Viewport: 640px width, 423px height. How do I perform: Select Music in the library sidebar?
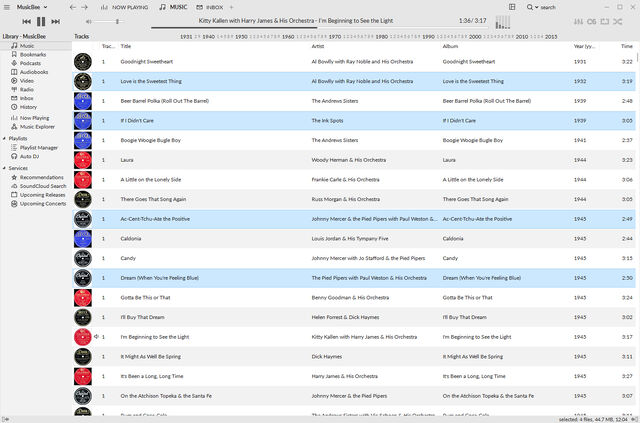[x=36, y=46]
